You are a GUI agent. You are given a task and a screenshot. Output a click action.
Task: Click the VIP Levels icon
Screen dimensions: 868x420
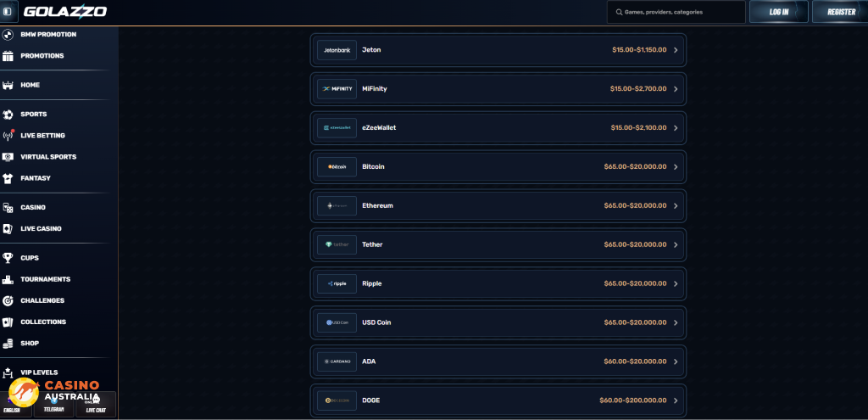point(8,372)
